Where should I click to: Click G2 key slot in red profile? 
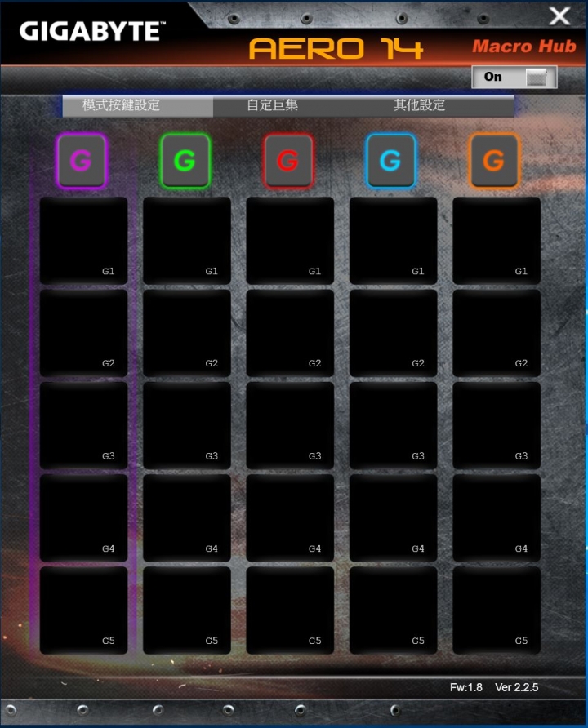click(x=290, y=333)
